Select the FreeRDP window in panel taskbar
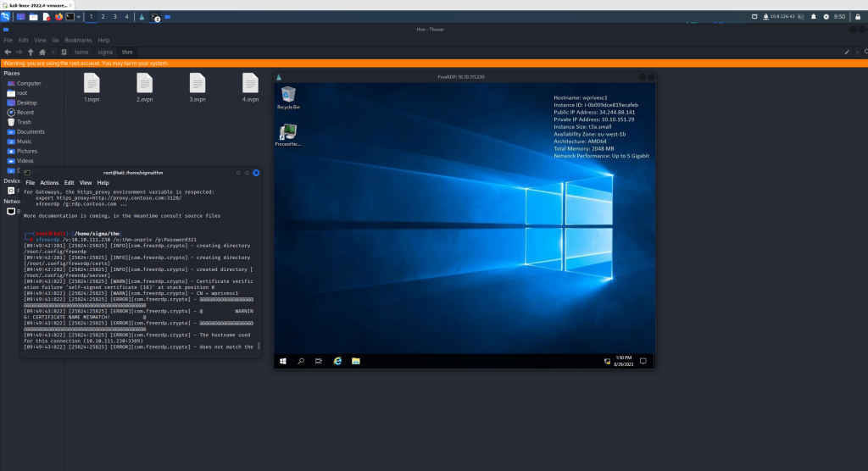This screenshot has height=471, width=868. coord(142,17)
